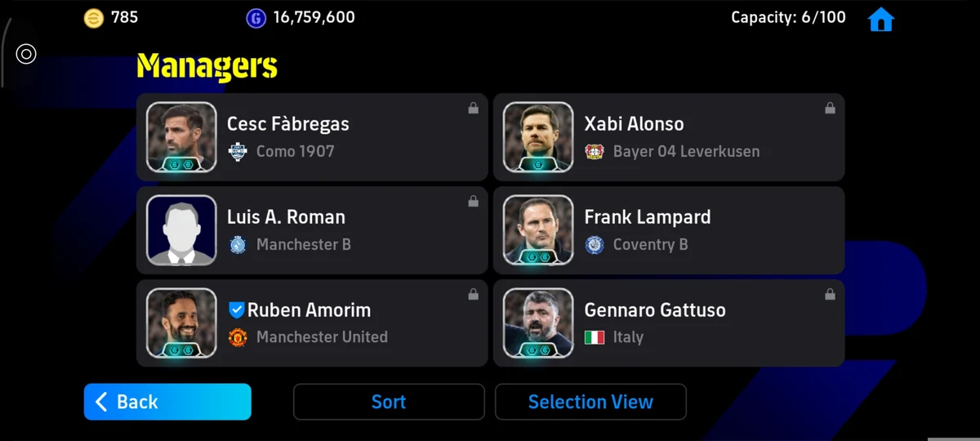The image size is (980, 441).
Task: Tap the circular record overlay icon
Action: [x=26, y=55]
